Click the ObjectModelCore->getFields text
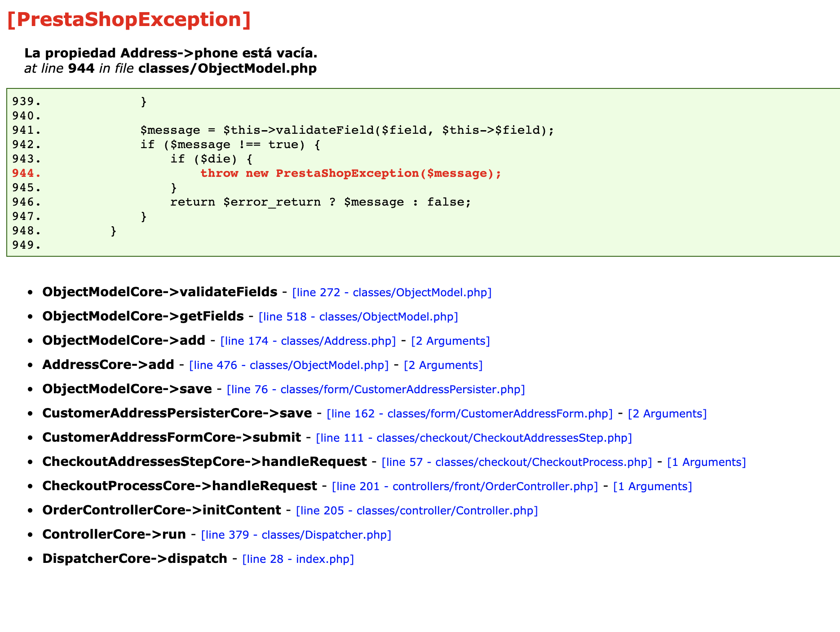The image size is (840, 632). (x=143, y=316)
